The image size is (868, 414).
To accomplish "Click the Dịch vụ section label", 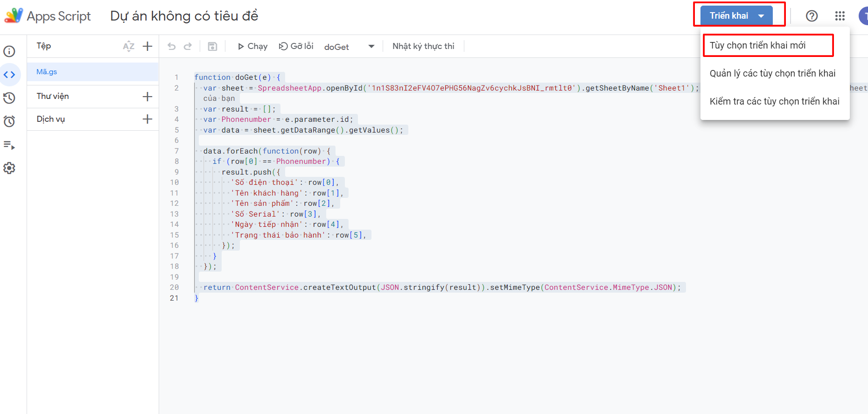I will 51,119.
